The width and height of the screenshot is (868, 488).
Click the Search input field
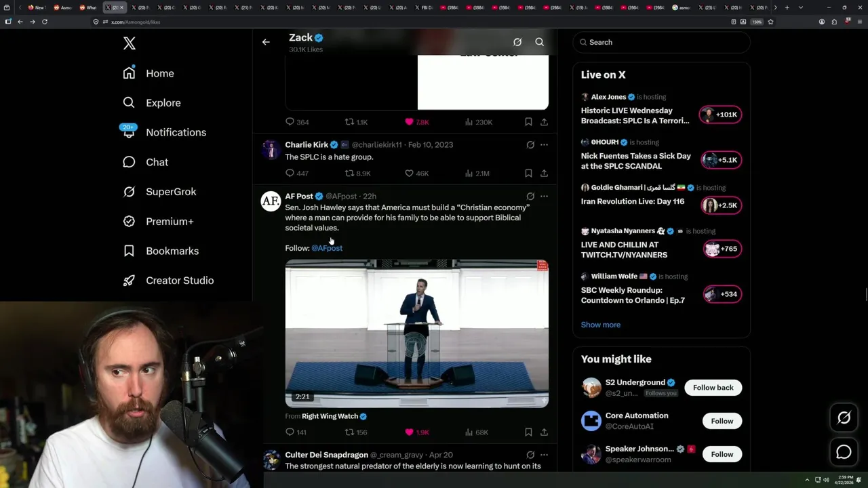tap(662, 42)
